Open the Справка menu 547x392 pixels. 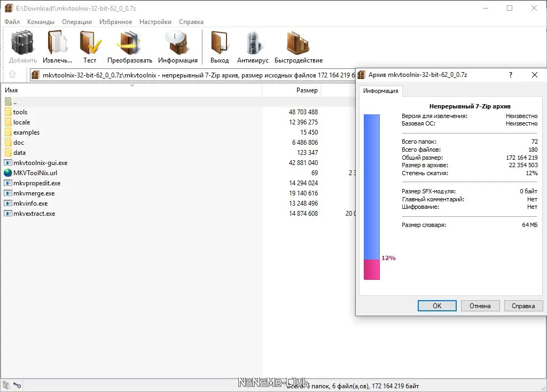click(x=191, y=21)
